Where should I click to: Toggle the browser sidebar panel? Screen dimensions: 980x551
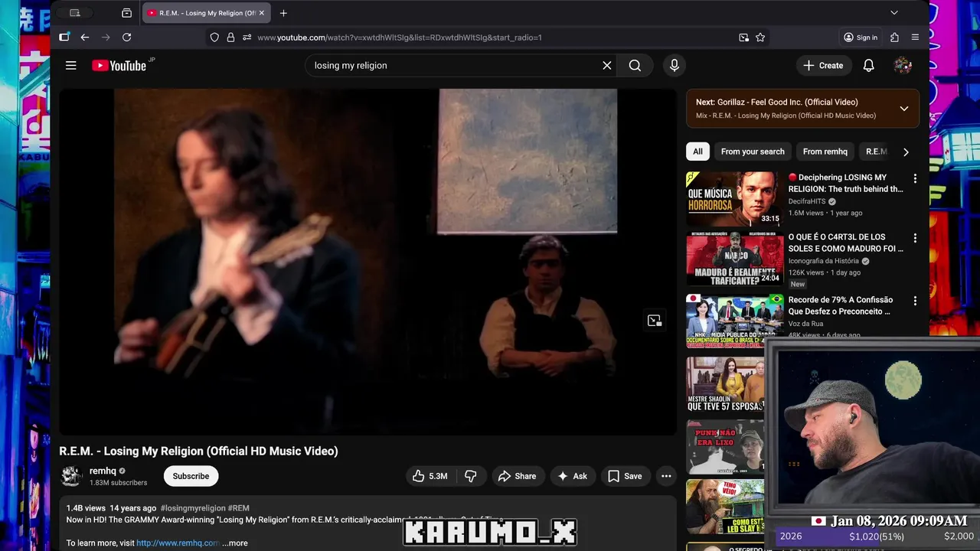click(64, 37)
